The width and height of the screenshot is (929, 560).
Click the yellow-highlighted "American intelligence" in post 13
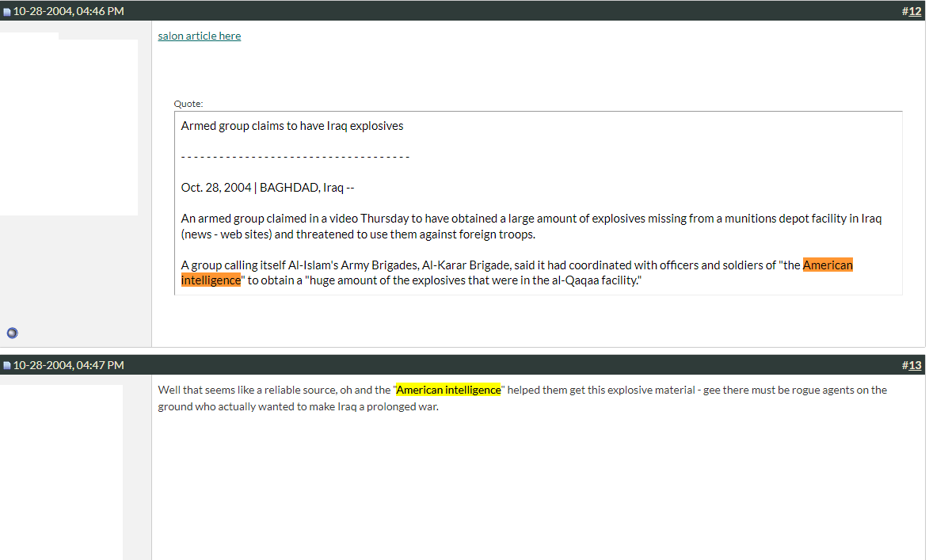(x=448, y=390)
